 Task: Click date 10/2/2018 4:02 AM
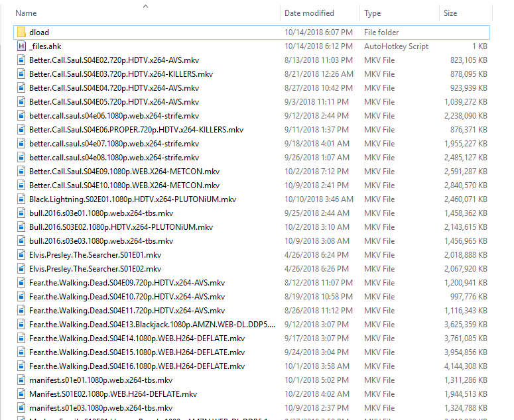tap(317, 394)
